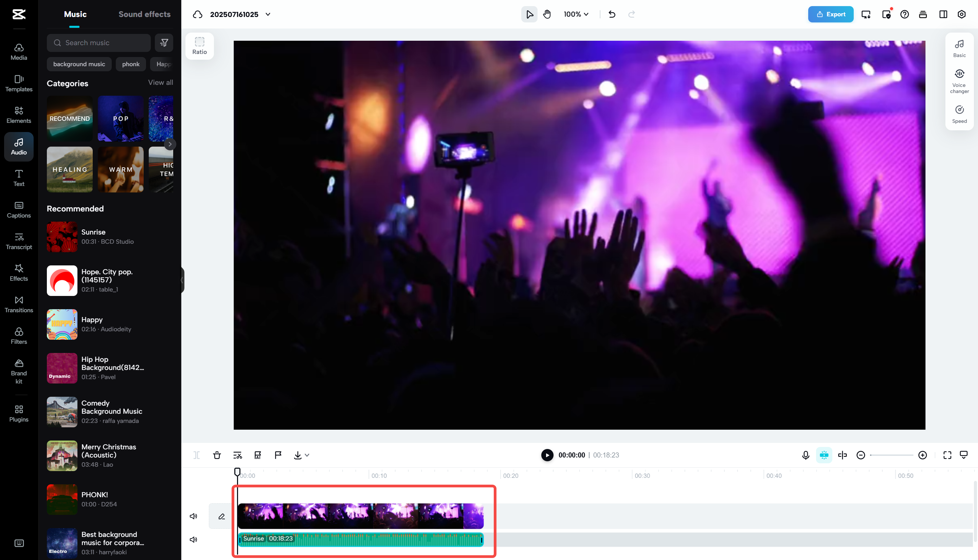Screen dimensions: 978x560
Task: Split the clip using the scissors icon
Action: coord(237,455)
